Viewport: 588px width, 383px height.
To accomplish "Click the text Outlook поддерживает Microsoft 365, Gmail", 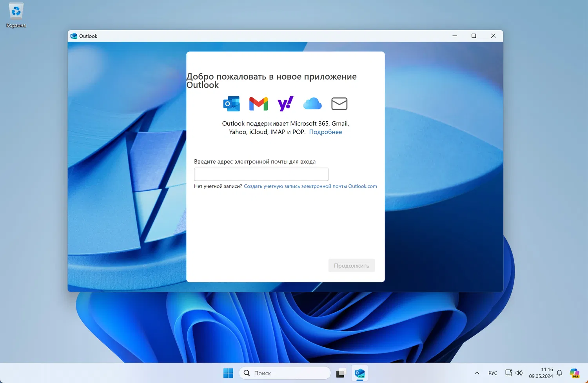I will (x=285, y=124).
